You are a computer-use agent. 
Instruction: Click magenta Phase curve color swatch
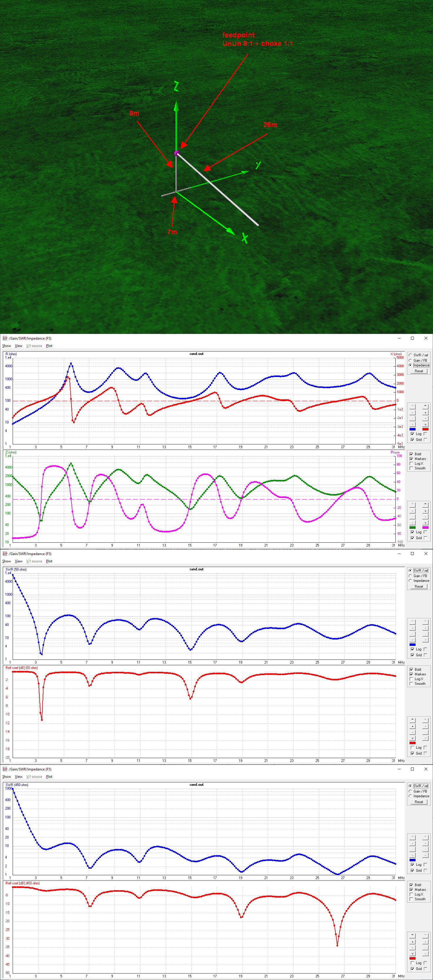click(x=425, y=528)
